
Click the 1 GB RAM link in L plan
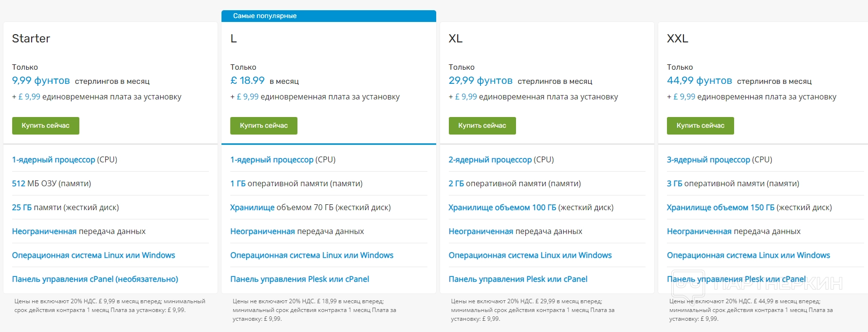(238, 184)
